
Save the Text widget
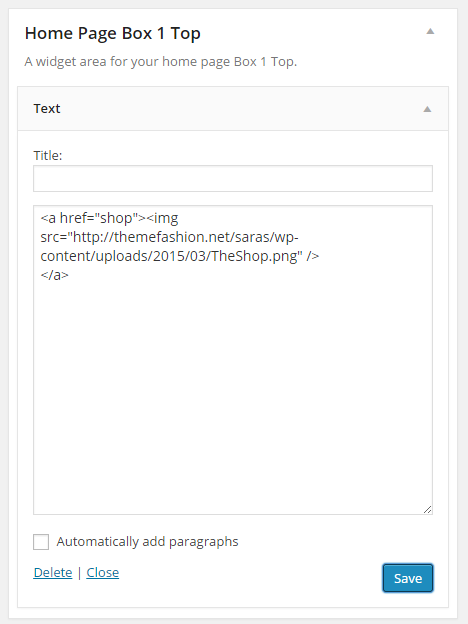point(408,578)
